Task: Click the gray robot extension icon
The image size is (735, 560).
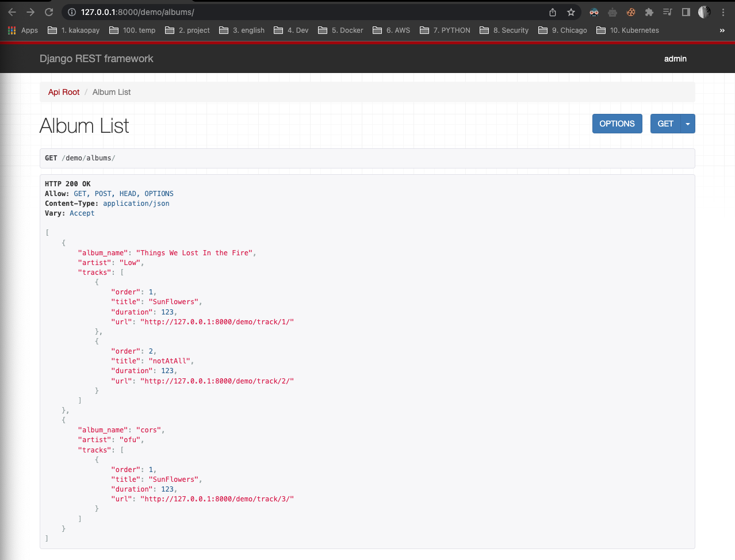Action: click(612, 12)
